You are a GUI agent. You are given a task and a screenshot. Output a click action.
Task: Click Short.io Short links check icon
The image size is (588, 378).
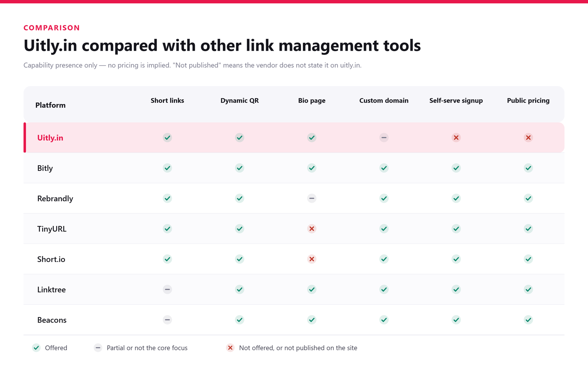click(167, 259)
